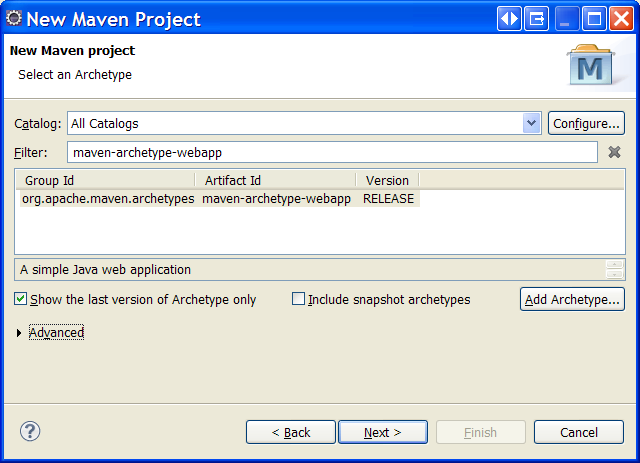The image size is (640, 463).
Task: Click the description box down scroll arrow
Action: [x=614, y=274]
